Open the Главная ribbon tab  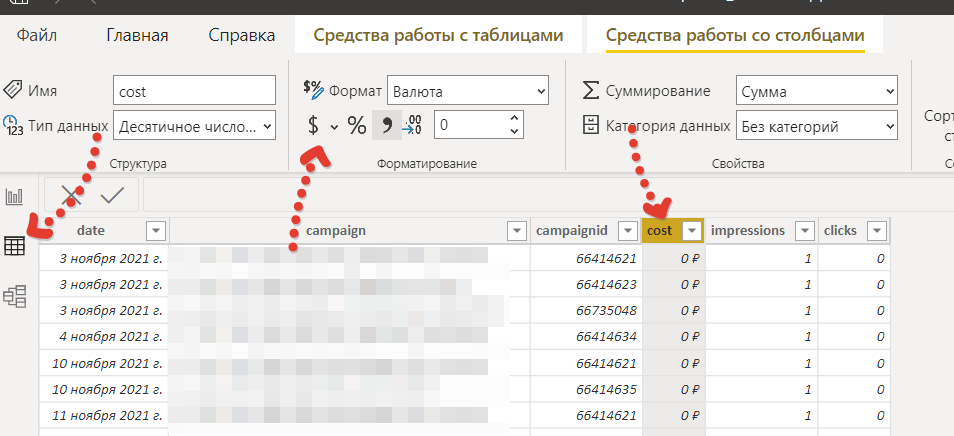tap(137, 35)
